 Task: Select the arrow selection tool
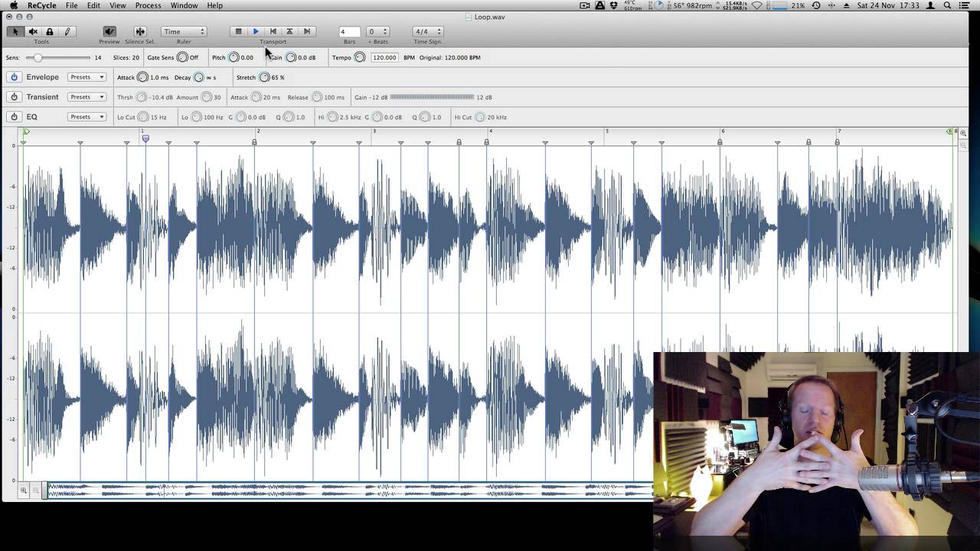point(15,31)
